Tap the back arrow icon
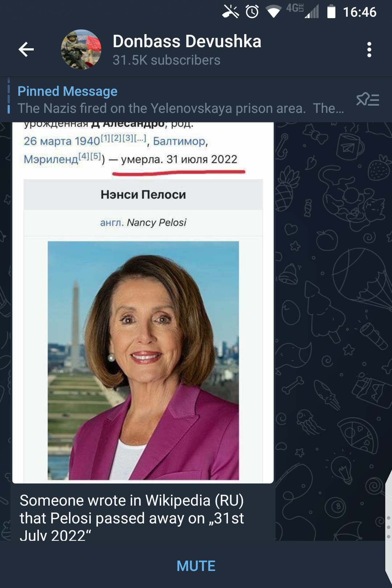The height and width of the screenshot is (588, 392). 26,49
